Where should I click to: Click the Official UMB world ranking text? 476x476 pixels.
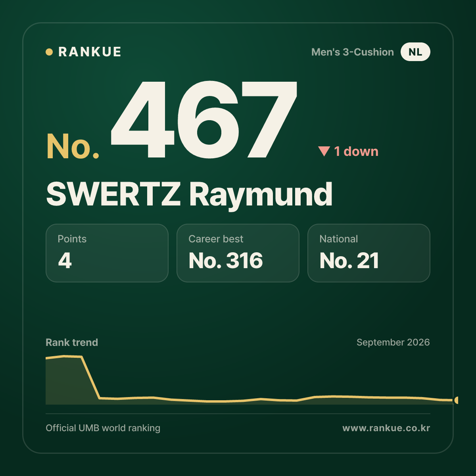[x=103, y=428]
